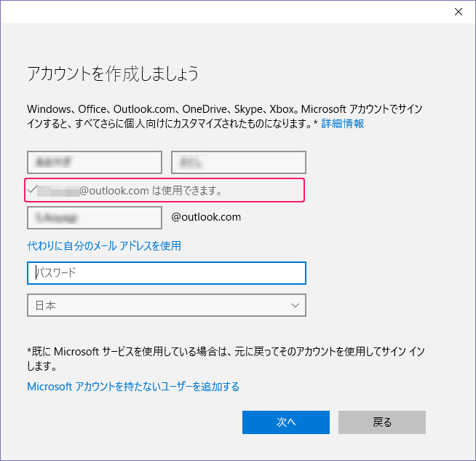Screen dimensions: 476x461
Task: Click the @outlook.com domain suffix text
Action: tap(206, 217)
